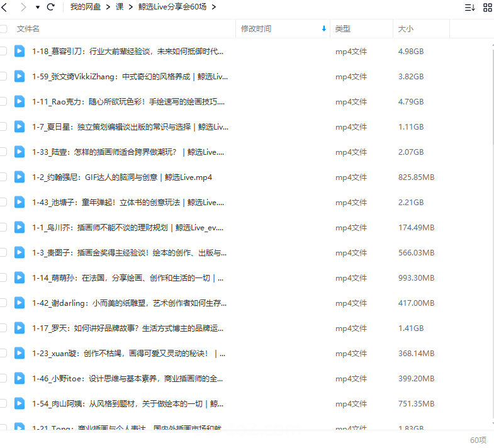Screen dimensions: 494x448
Task: Switch to grid view layout
Action: click(x=488, y=8)
